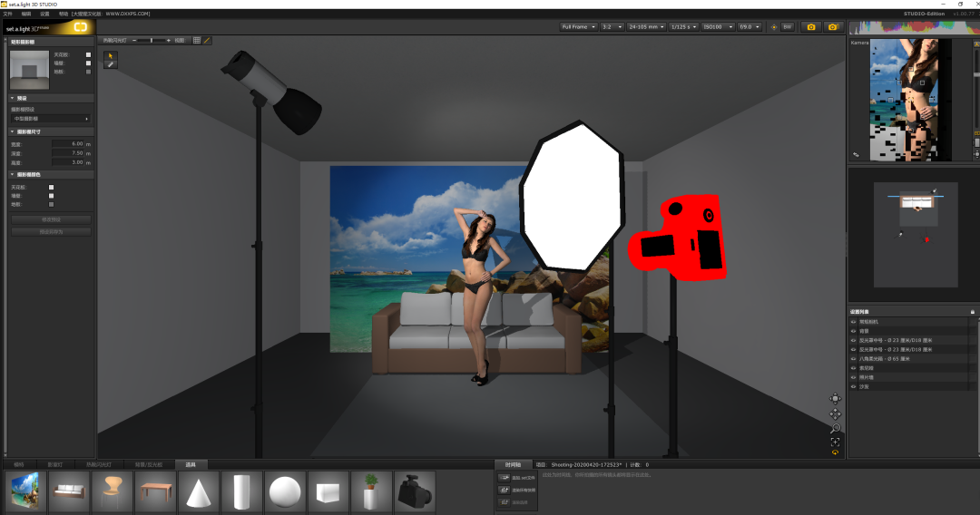Click the orange diagonal line icon
Image resolution: width=980 pixels, height=515 pixels.
207,41
